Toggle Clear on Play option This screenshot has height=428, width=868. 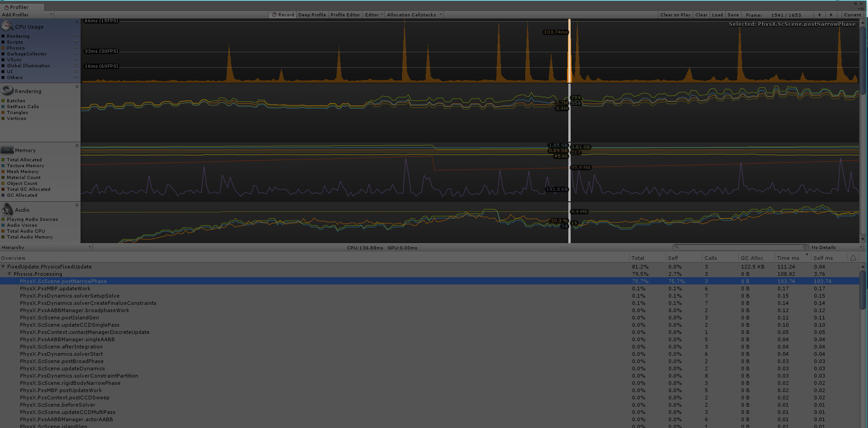[675, 15]
